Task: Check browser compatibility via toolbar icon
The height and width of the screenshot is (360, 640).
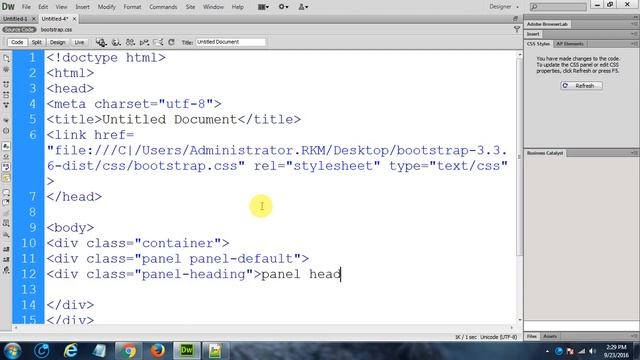Action: pos(158,42)
